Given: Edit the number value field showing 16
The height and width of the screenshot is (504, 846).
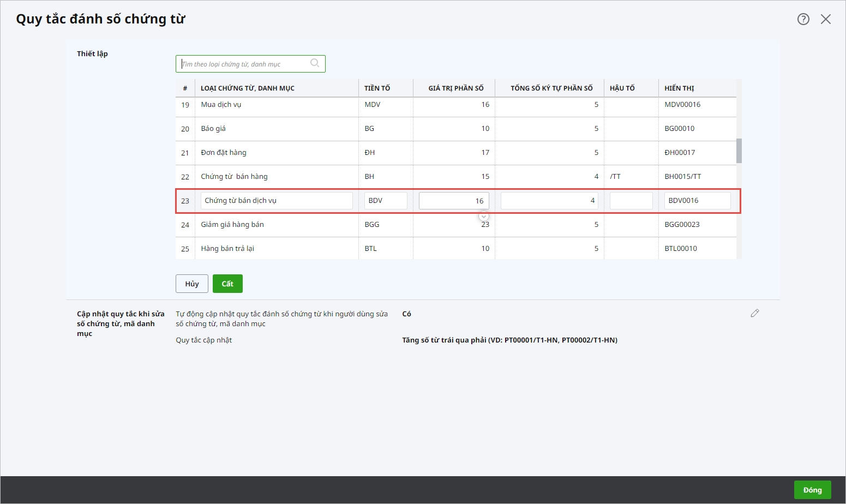Looking at the screenshot, I should pos(454,201).
